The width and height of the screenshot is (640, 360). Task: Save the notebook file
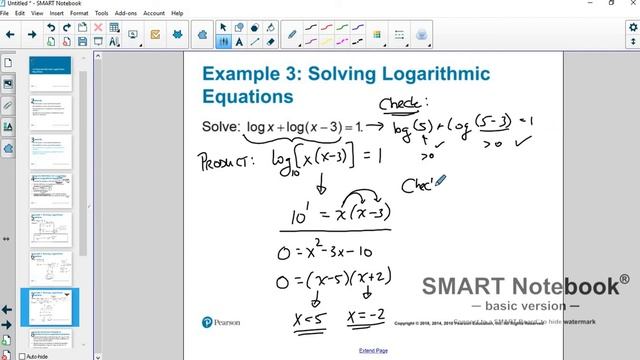click(82, 41)
